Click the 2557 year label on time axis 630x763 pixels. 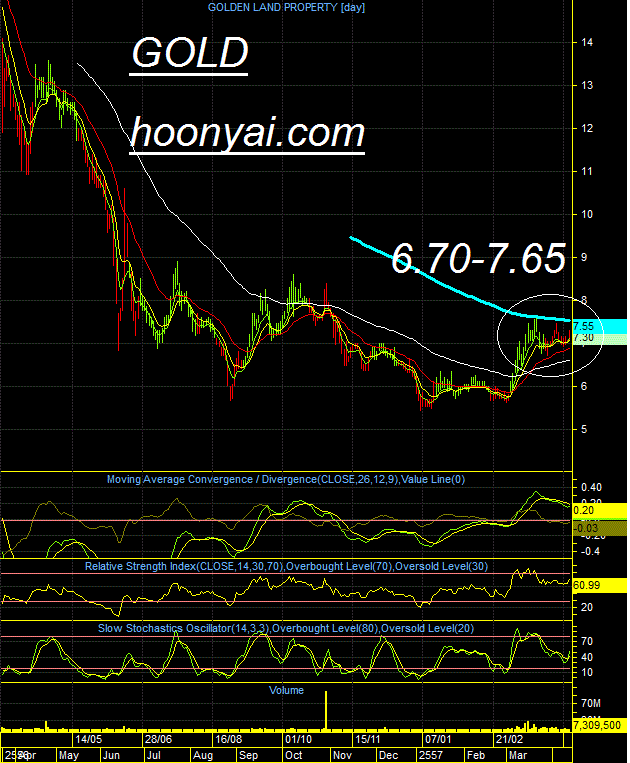(x=431, y=756)
